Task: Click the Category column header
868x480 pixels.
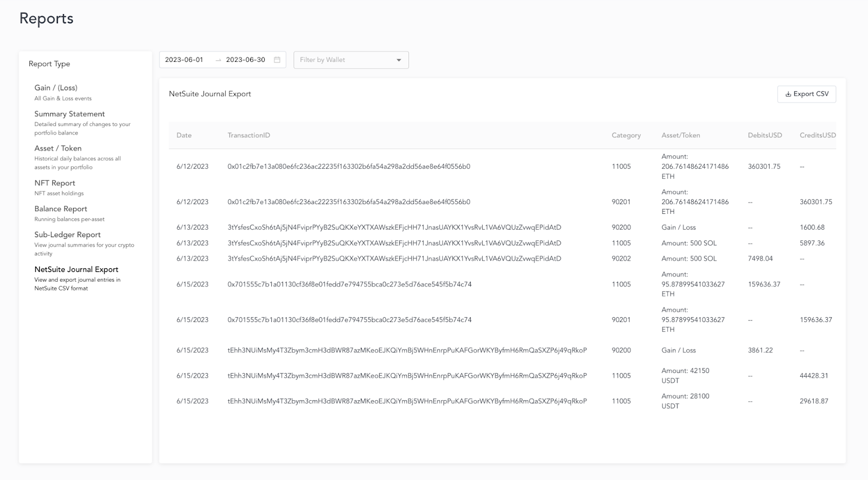Action: [626, 135]
